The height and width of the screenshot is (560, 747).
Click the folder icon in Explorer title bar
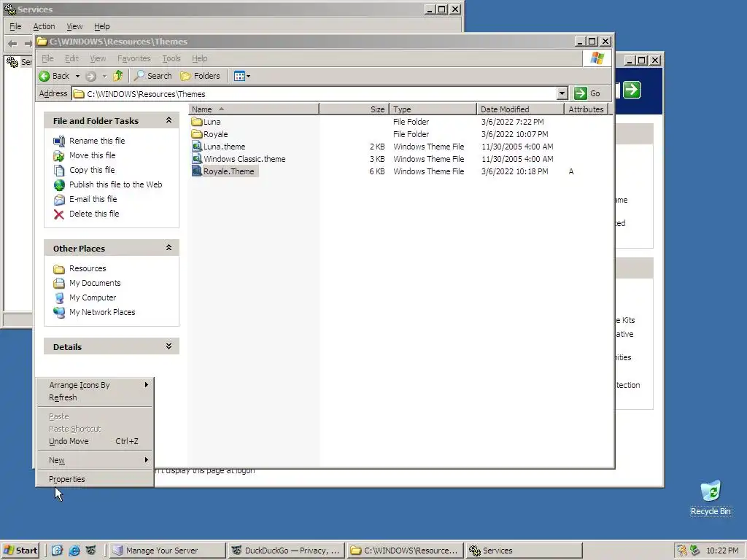click(42, 42)
